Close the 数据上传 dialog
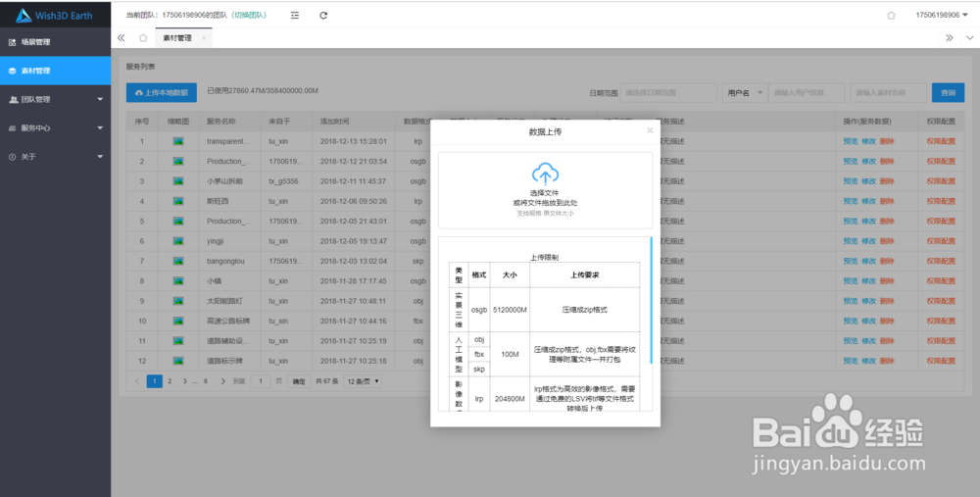Viewport: 980px width, 497px height. click(x=650, y=130)
